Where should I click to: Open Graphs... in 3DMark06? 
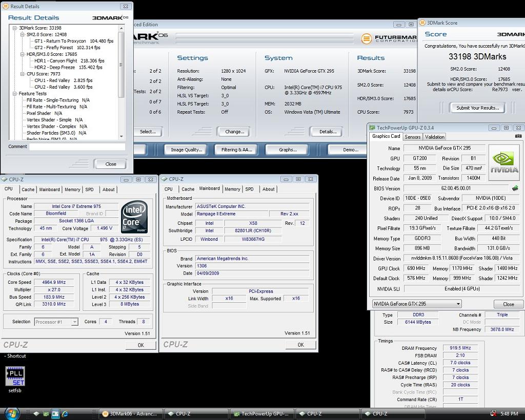[x=288, y=150]
